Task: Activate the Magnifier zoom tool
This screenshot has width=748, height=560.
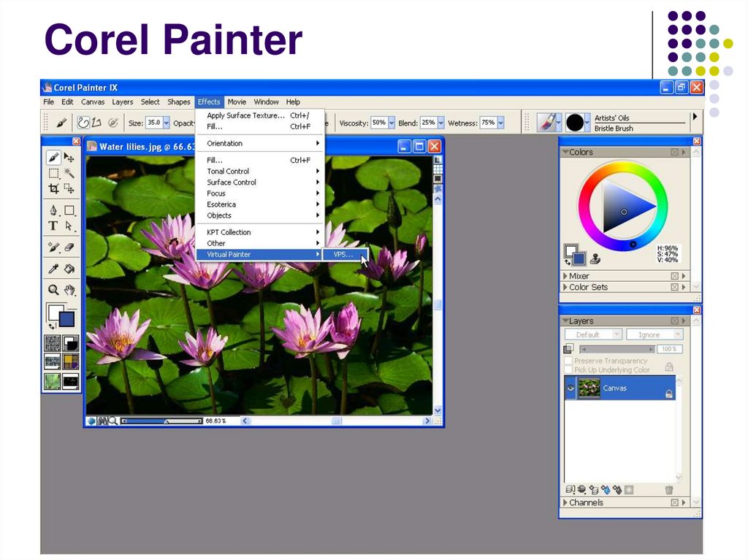Action: (53, 290)
